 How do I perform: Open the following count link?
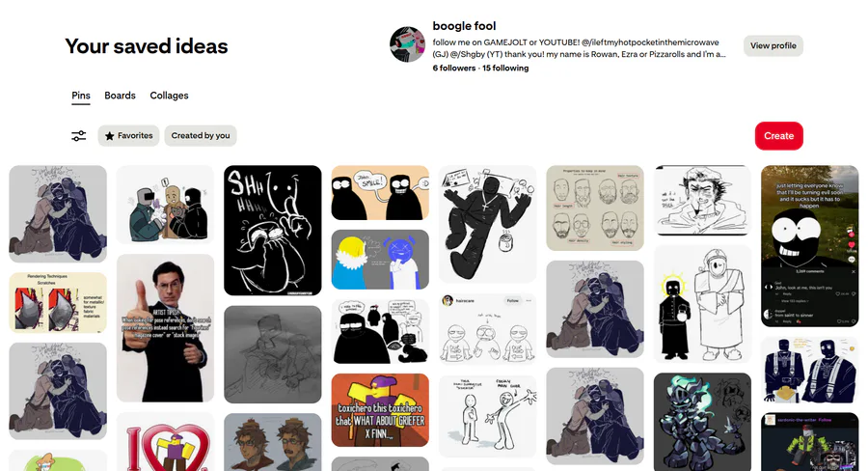point(506,69)
